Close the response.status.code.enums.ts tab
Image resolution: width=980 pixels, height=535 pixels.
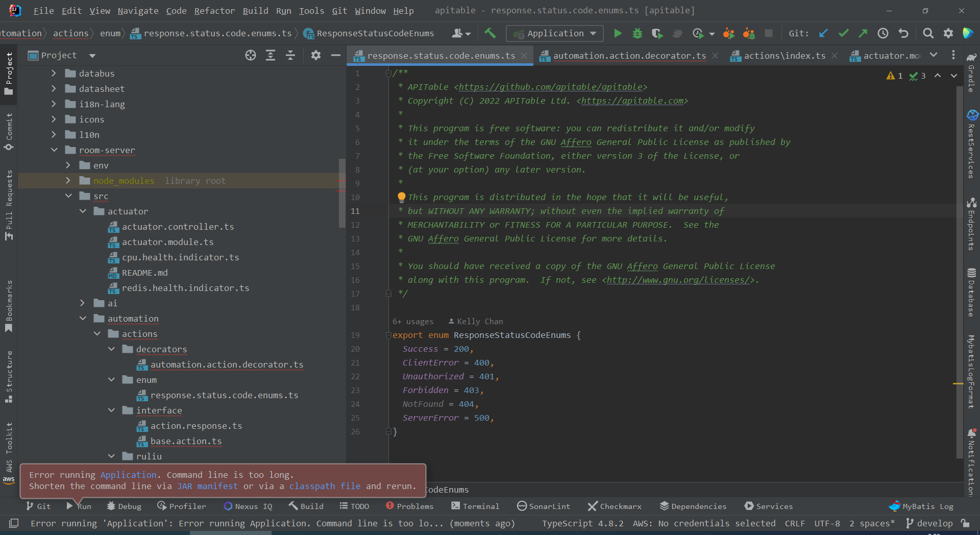tap(524, 56)
